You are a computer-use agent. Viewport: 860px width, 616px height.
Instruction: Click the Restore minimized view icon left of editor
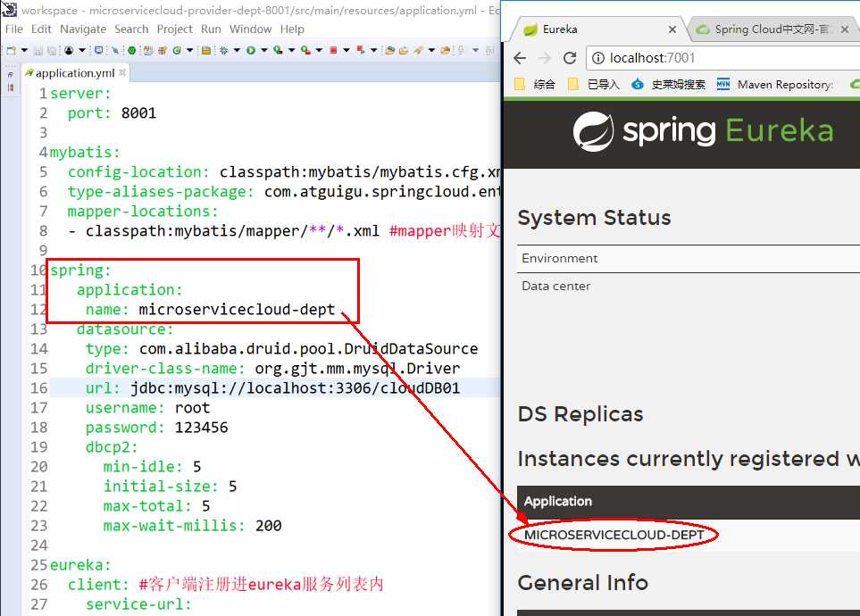(x=11, y=75)
